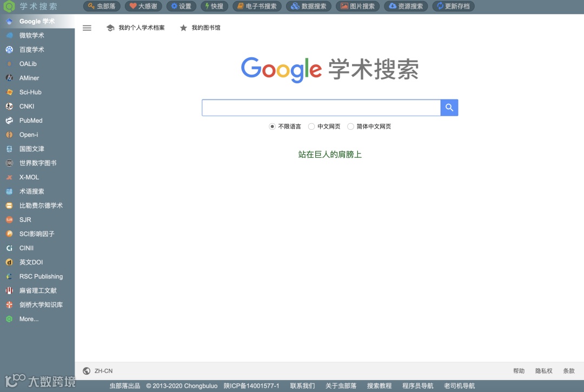Open 我的个人学术档案 link
Image resolution: width=584 pixels, height=392 pixels.
pyautogui.click(x=142, y=28)
